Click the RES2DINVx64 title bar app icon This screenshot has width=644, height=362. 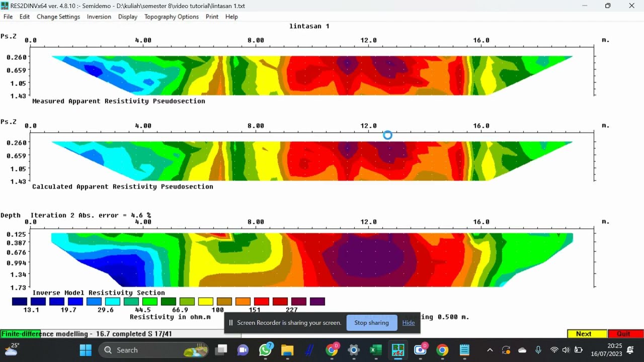click(x=5, y=6)
